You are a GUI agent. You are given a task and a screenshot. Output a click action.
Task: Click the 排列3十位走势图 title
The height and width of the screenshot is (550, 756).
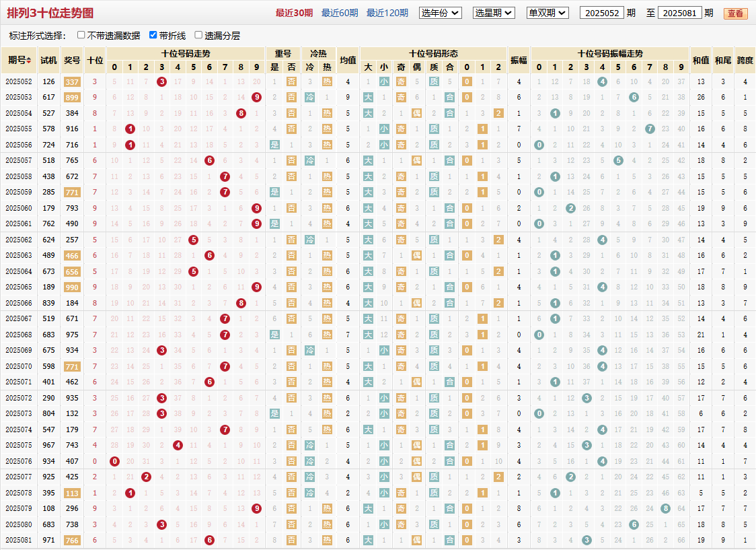[50, 13]
